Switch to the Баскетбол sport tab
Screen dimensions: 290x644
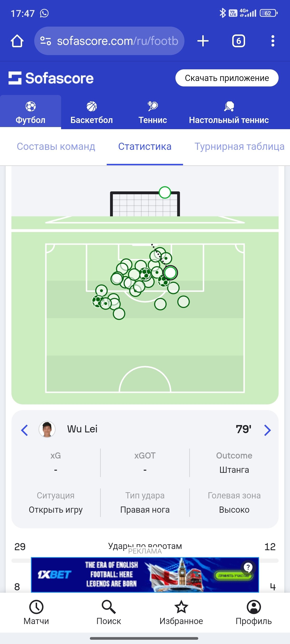(x=92, y=113)
